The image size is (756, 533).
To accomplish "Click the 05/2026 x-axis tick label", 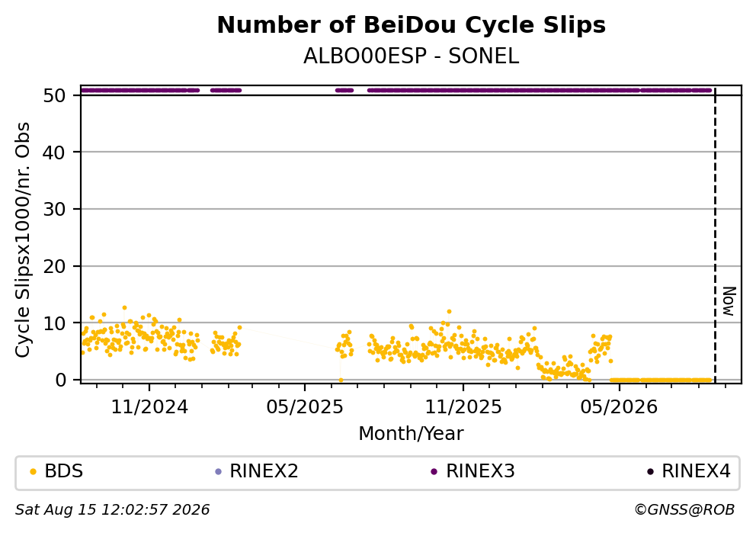I will [619, 407].
